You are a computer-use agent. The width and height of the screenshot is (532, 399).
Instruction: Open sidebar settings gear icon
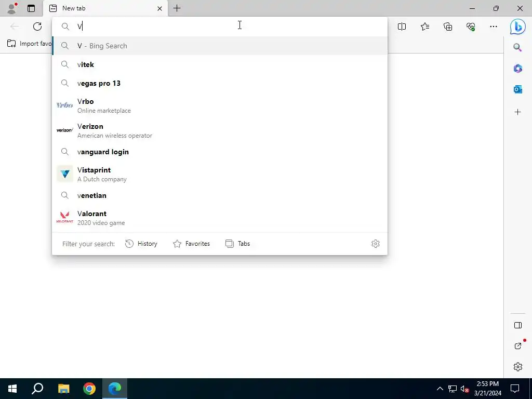point(518,367)
